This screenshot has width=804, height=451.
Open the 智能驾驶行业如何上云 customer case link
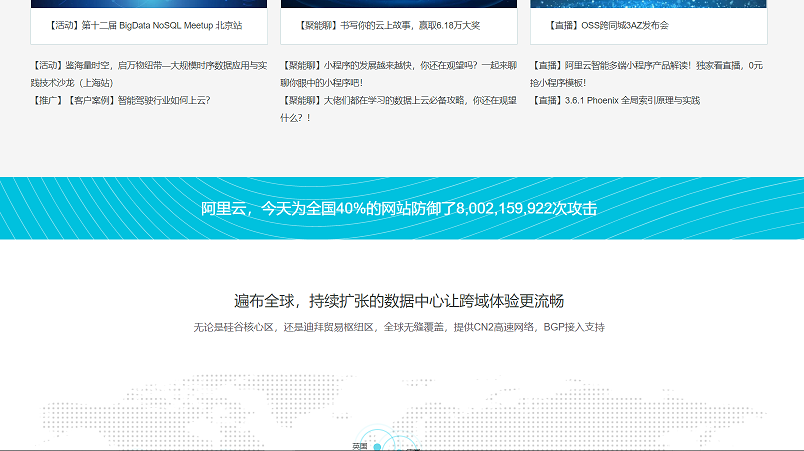(x=120, y=100)
